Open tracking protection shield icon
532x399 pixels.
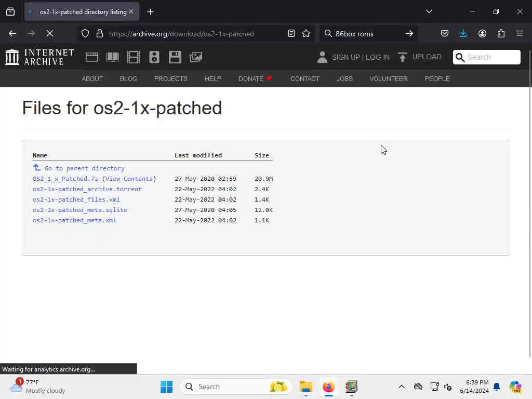coord(85,33)
